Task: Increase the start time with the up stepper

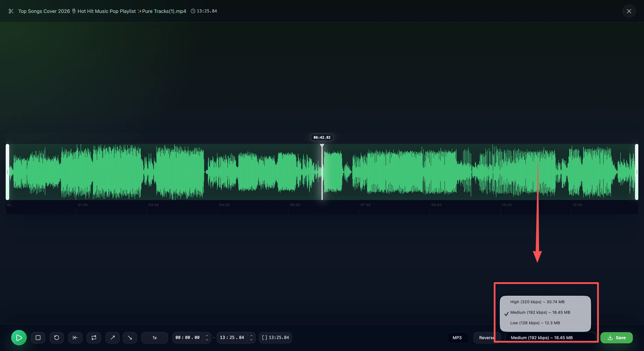Action: click(x=207, y=335)
